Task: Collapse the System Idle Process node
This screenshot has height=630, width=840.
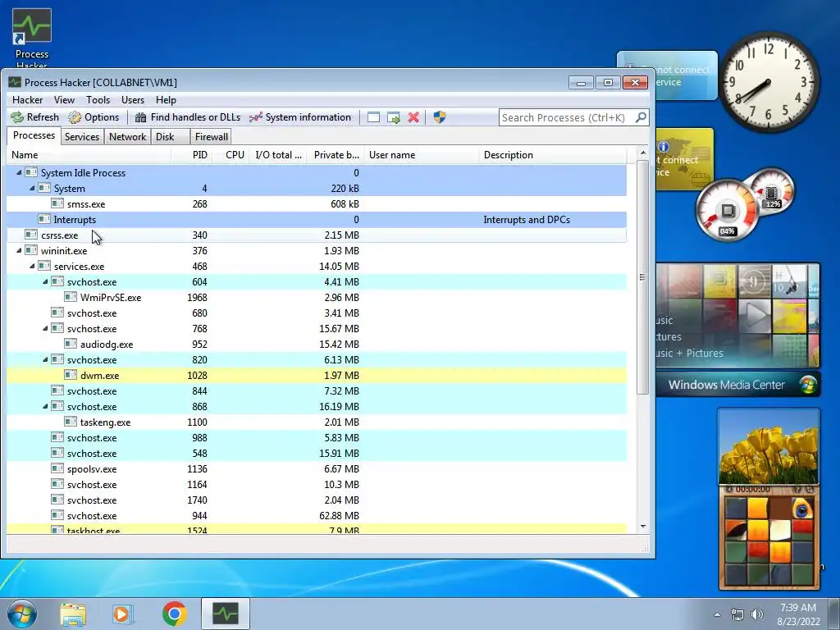Action: [x=20, y=172]
